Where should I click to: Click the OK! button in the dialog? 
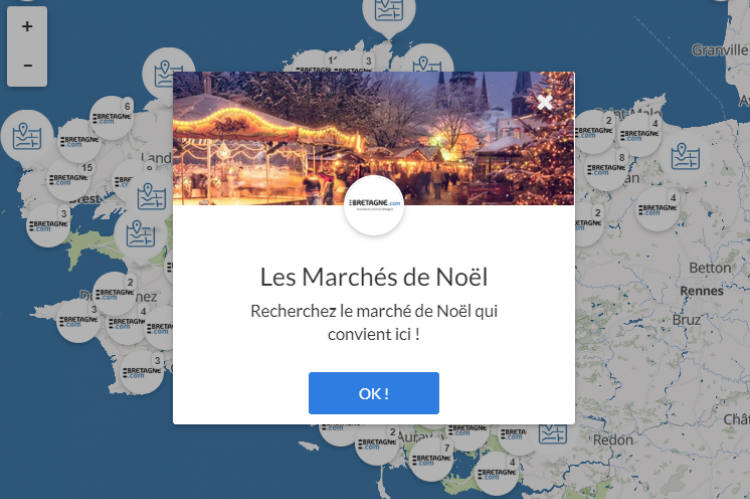[x=374, y=393]
